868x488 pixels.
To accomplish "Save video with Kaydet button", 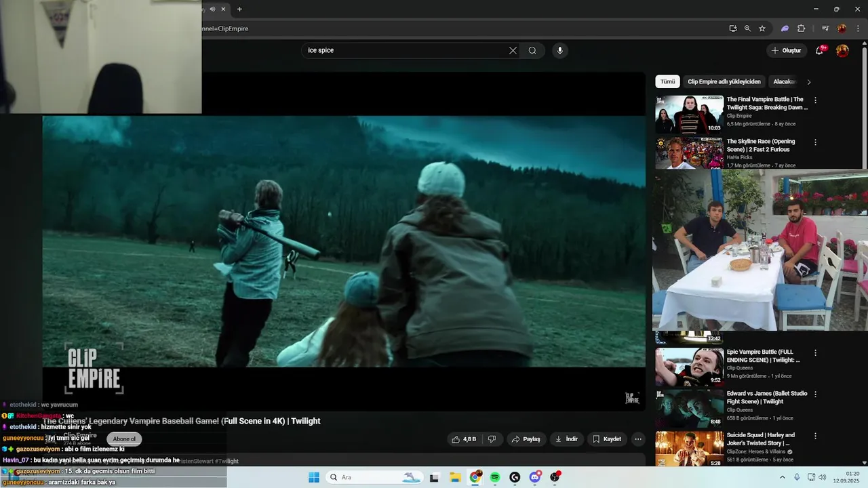I will tap(607, 439).
